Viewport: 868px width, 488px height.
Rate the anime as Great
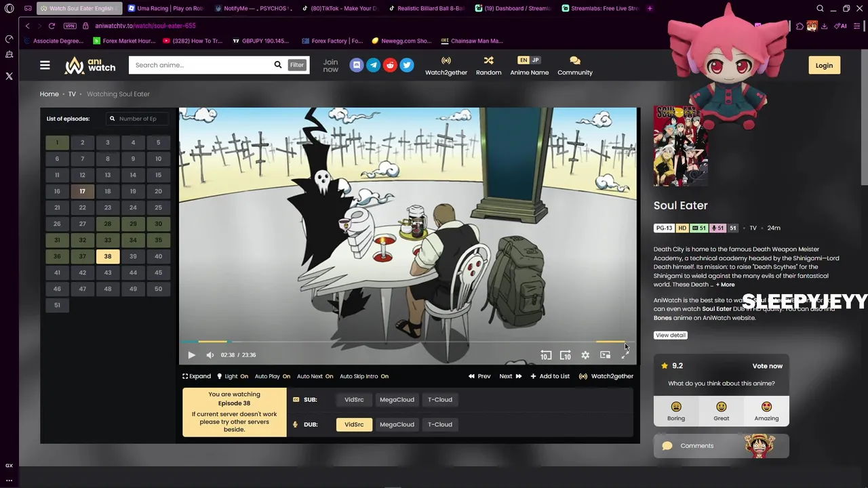[721, 411]
